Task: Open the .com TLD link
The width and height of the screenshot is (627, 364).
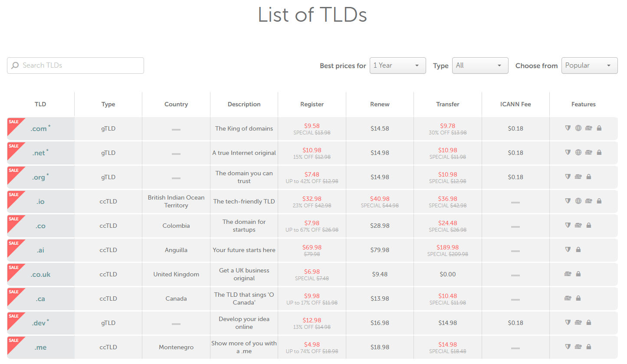Action: tap(39, 129)
